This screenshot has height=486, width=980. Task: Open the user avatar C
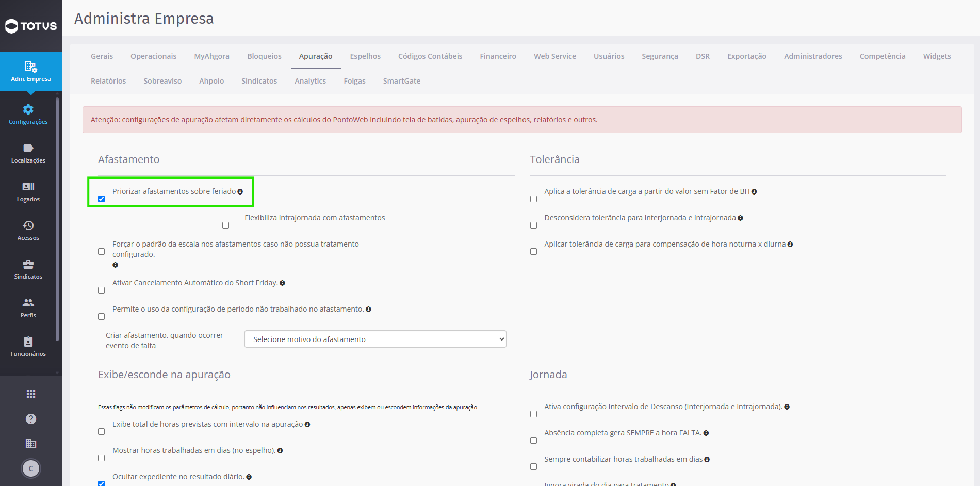(31, 468)
